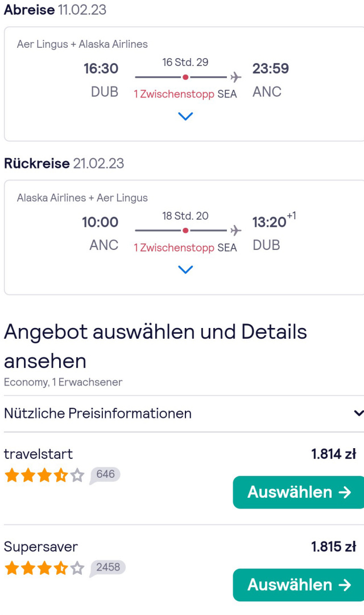Expand Nützliche Preisinformationen section
Viewport: 364px width, 615px height.
pyautogui.click(x=184, y=413)
